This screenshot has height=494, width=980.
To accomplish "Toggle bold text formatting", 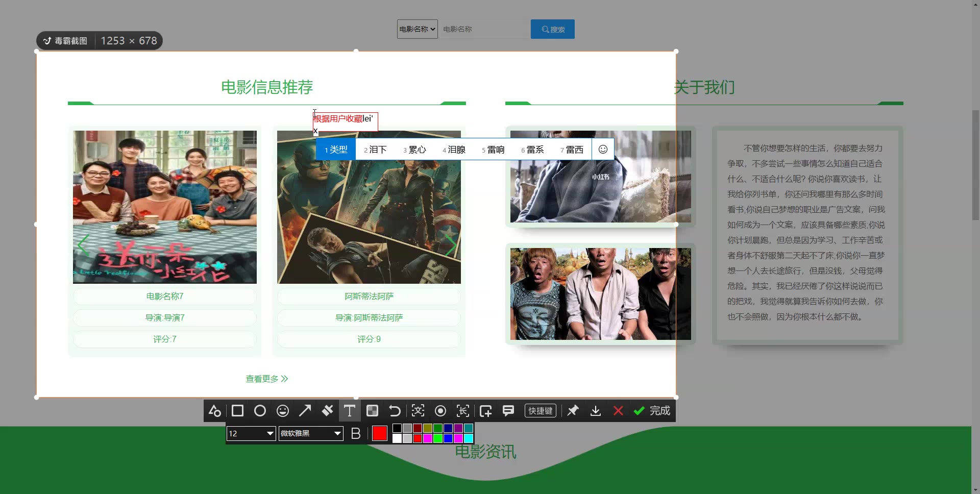I will (356, 433).
